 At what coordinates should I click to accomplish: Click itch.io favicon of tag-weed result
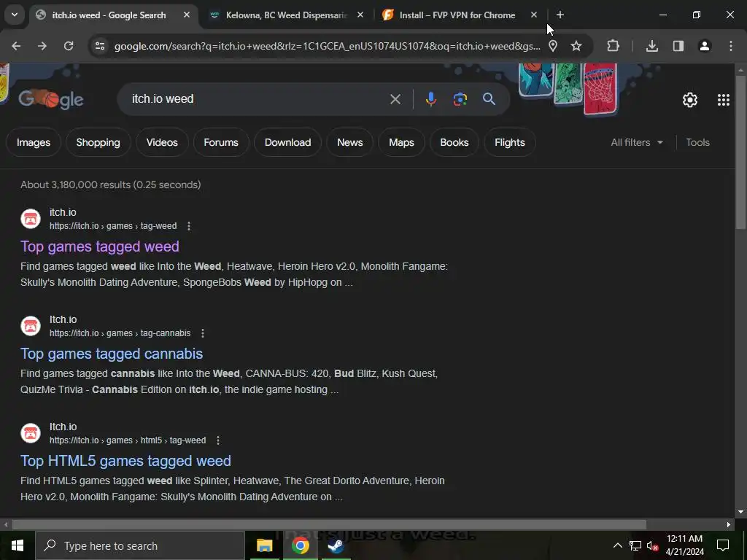[x=31, y=219]
